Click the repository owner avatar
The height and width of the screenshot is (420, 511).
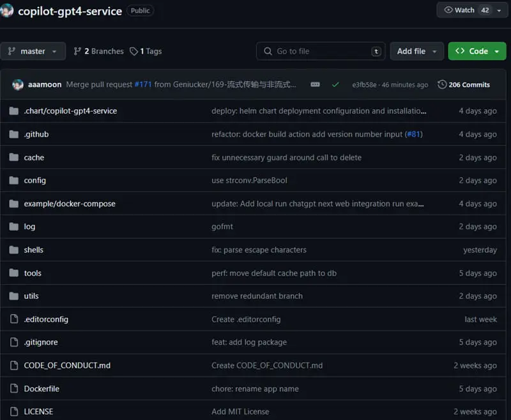(7, 10)
